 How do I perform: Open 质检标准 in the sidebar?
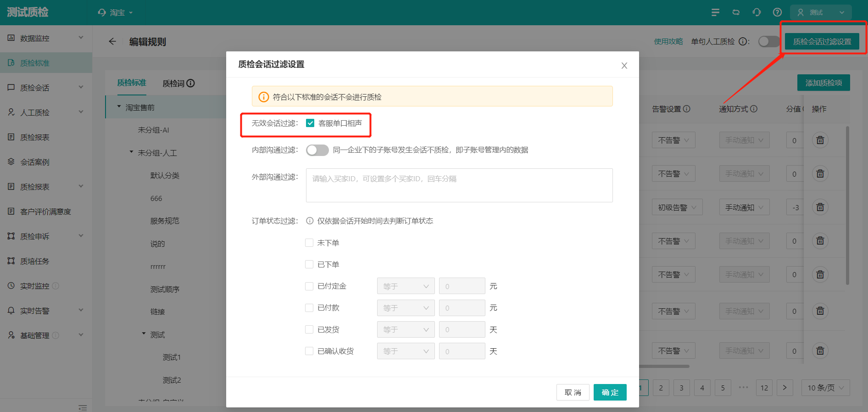pos(46,63)
